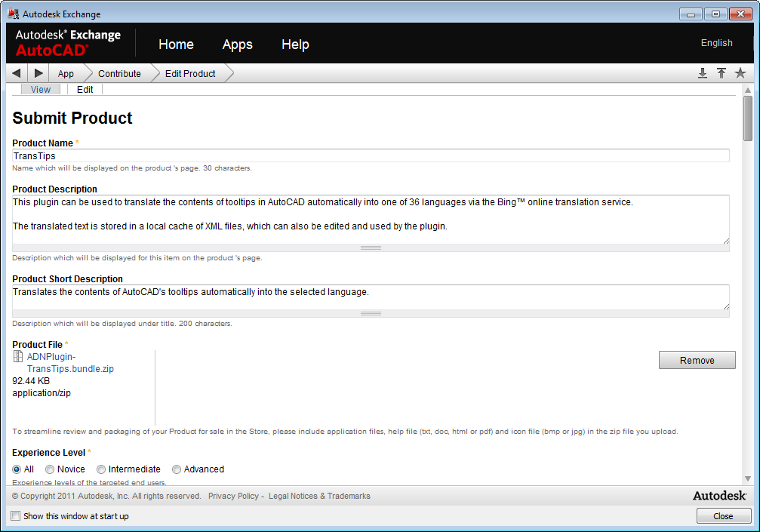Image resolution: width=760 pixels, height=532 pixels.
Task: Click the download arrow icon
Action: pos(702,73)
